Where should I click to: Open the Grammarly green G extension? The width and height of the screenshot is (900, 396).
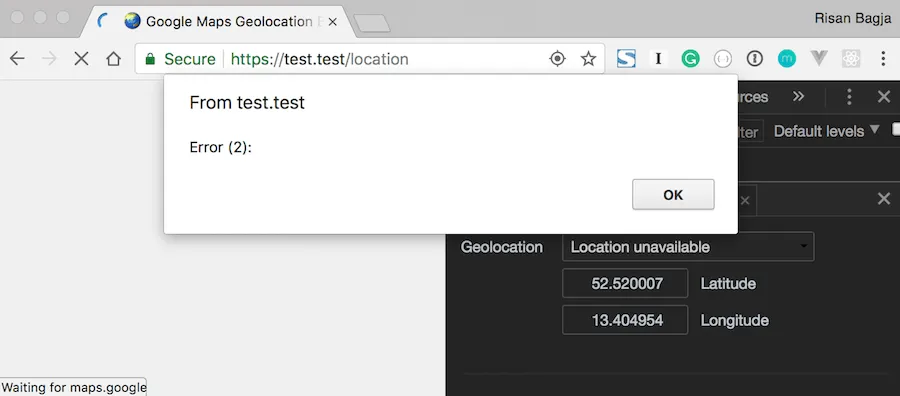[690, 59]
